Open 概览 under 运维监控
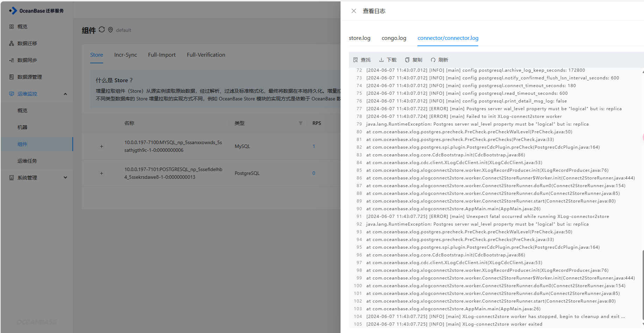 pos(22,111)
